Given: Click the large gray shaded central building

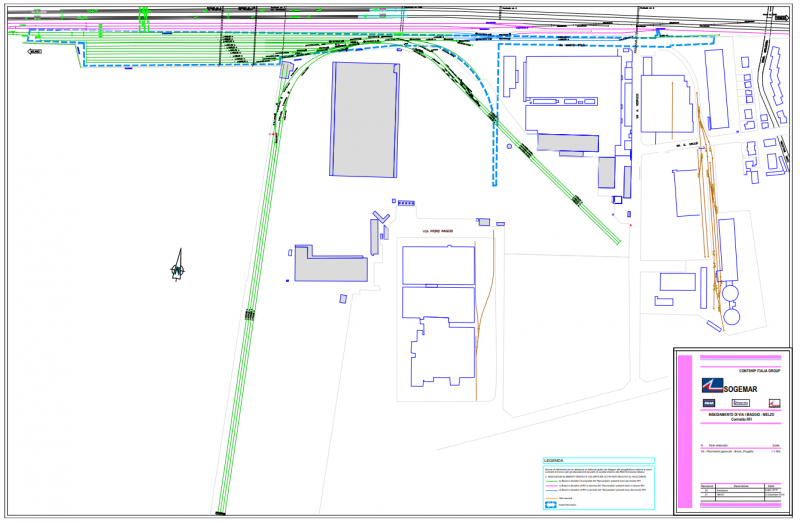Looking at the screenshot, I should [x=365, y=120].
